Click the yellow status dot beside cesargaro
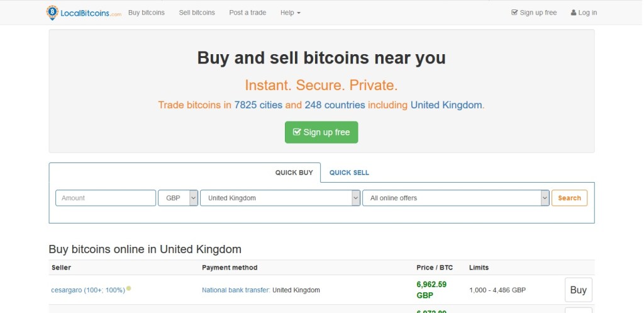The width and height of the screenshot is (644, 313). [x=129, y=288]
